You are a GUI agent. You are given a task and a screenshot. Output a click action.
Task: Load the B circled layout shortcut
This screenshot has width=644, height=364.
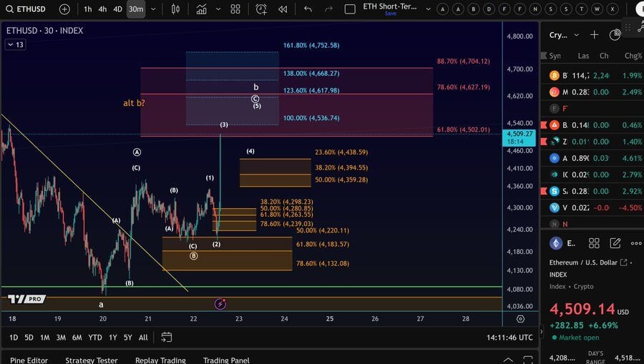[474, 9]
